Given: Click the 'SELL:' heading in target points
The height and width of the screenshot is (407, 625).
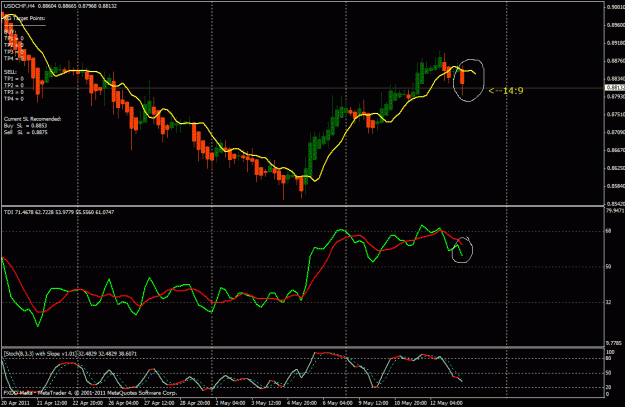Looking at the screenshot, I should click(10, 72).
